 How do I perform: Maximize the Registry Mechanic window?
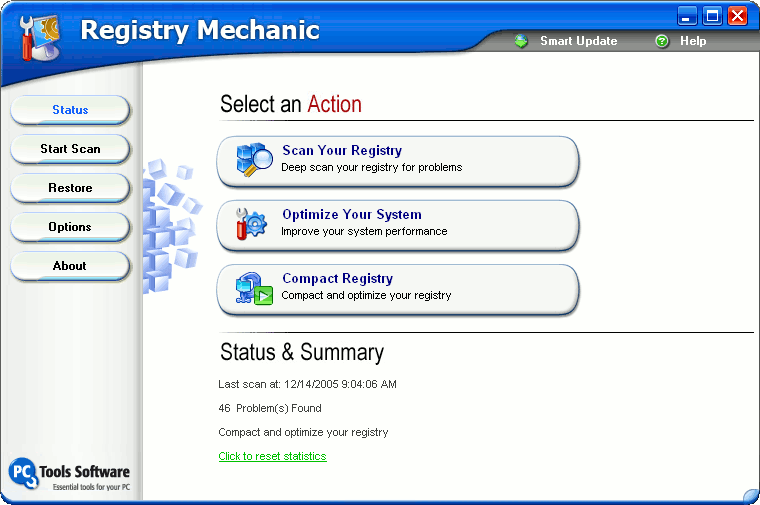point(712,15)
